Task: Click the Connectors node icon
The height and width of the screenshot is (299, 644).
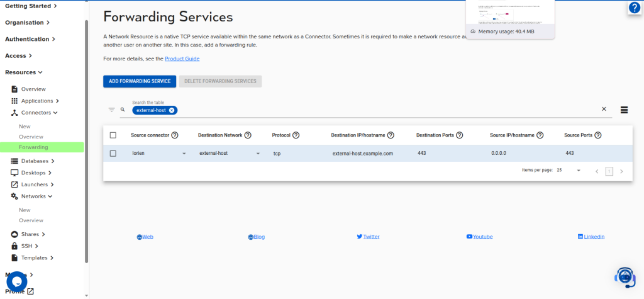Action: 14,113
